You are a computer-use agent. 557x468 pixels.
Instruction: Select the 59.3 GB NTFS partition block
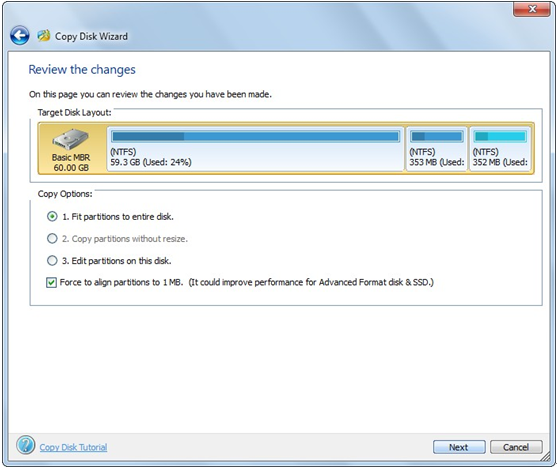point(255,149)
